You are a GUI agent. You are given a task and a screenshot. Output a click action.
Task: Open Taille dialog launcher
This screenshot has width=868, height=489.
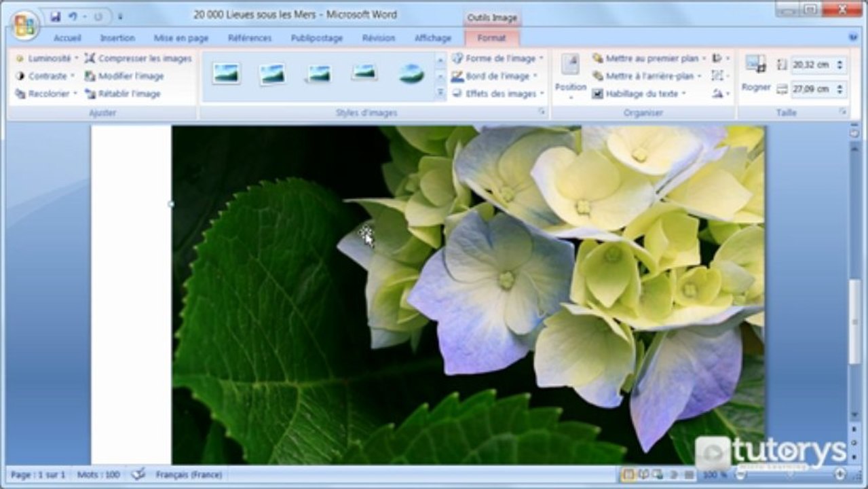842,111
